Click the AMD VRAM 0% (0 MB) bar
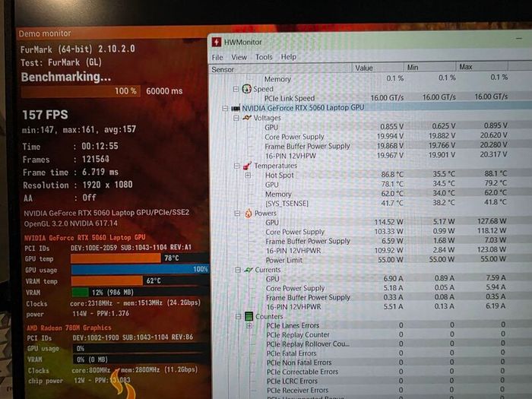The height and width of the screenshot is (399, 532). (x=141, y=359)
